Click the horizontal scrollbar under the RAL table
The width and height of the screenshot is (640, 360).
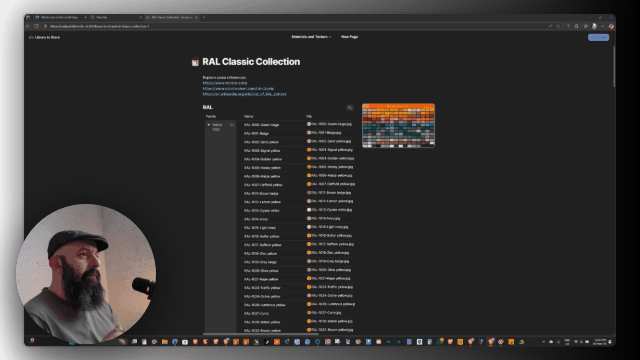point(261,334)
